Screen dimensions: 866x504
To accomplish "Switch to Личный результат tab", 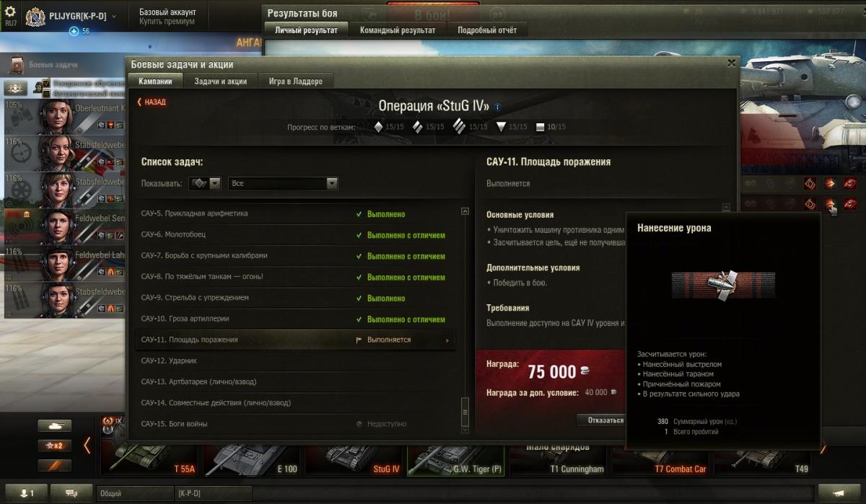I will point(307,30).
